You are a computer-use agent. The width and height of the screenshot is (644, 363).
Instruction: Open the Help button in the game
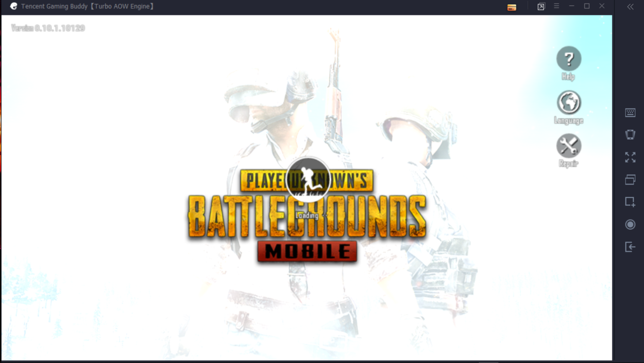pyautogui.click(x=568, y=59)
